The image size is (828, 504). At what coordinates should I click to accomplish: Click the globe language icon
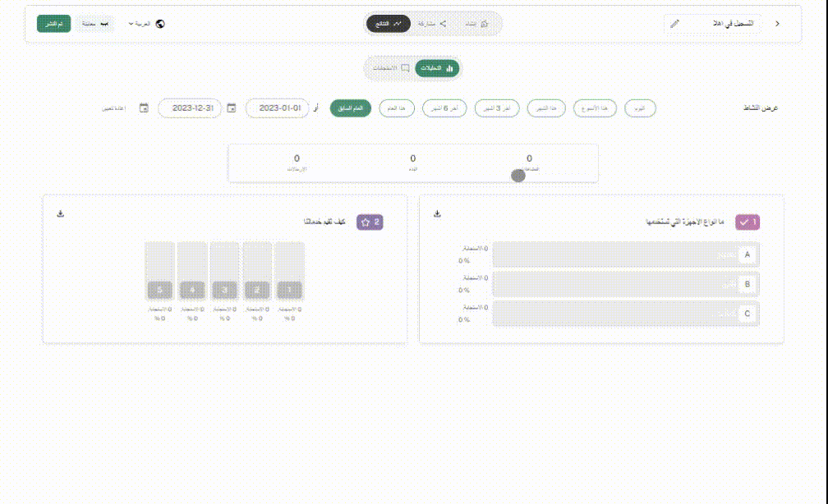point(160,24)
